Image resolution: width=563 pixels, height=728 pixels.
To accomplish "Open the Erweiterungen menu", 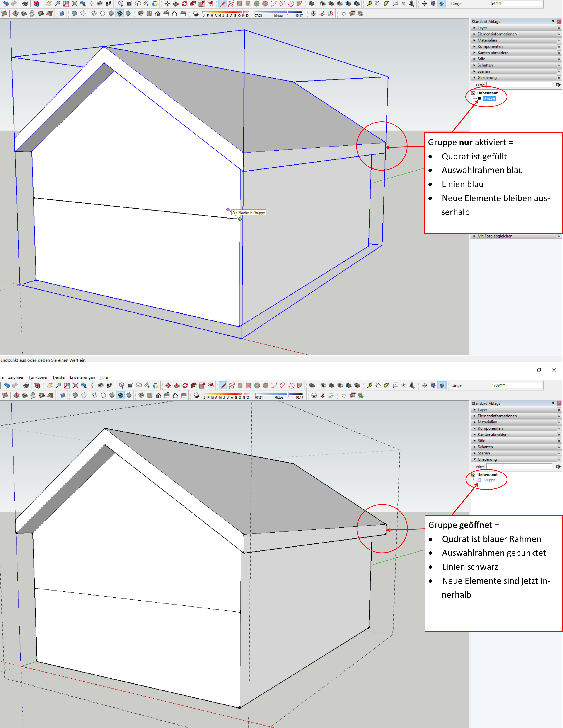I will 82,377.
